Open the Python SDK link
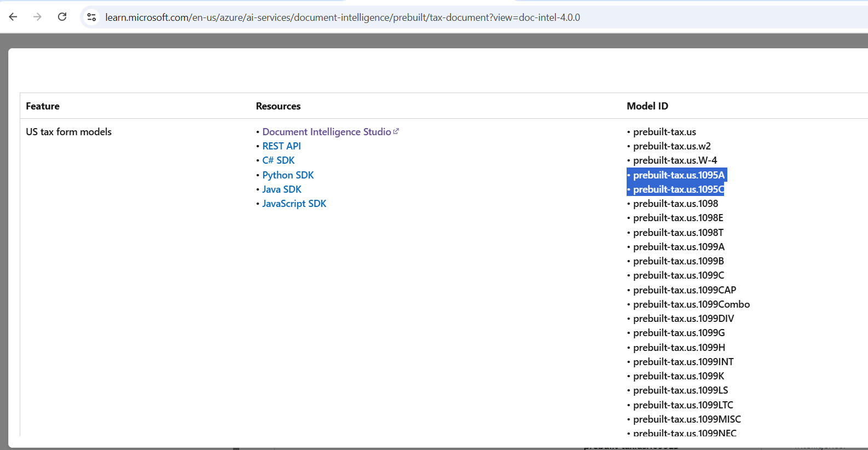The image size is (868, 450). pyautogui.click(x=288, y=175)
